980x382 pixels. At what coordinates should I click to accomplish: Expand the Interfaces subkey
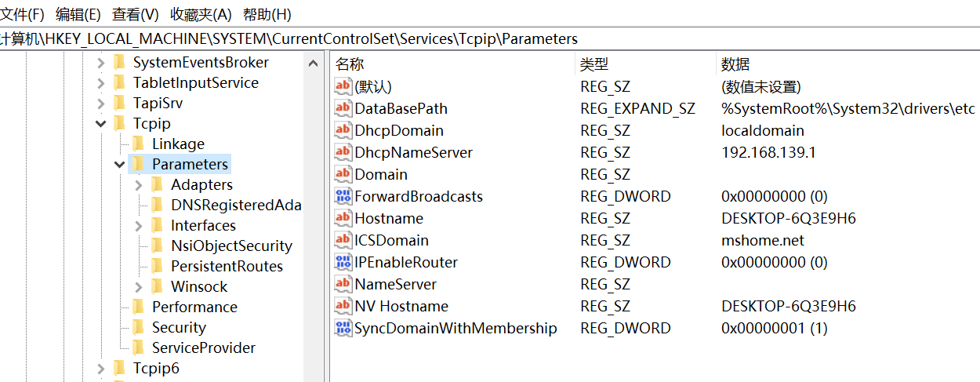tap(139, 226)
